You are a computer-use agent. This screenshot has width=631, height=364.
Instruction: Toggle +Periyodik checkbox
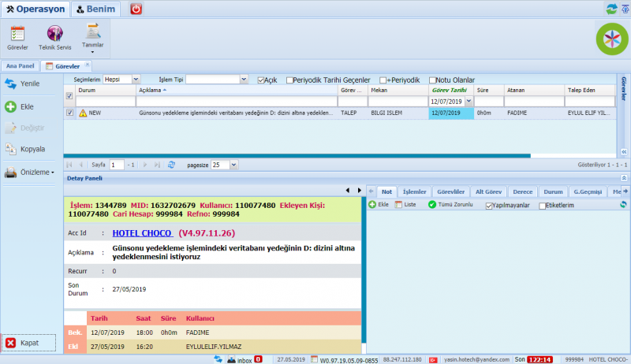click(383, 80)
